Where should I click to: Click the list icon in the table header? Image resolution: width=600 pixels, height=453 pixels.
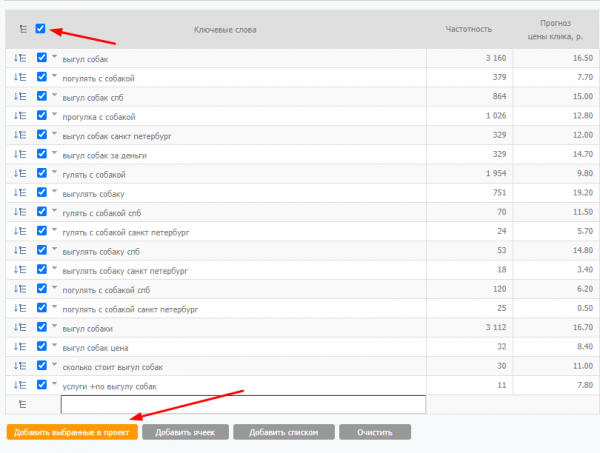click(21, 30)
